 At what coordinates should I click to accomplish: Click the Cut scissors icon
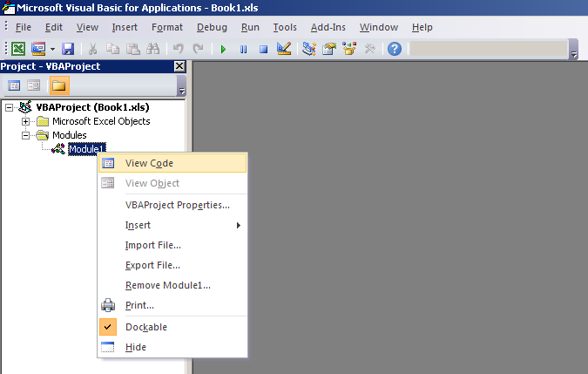92,49
